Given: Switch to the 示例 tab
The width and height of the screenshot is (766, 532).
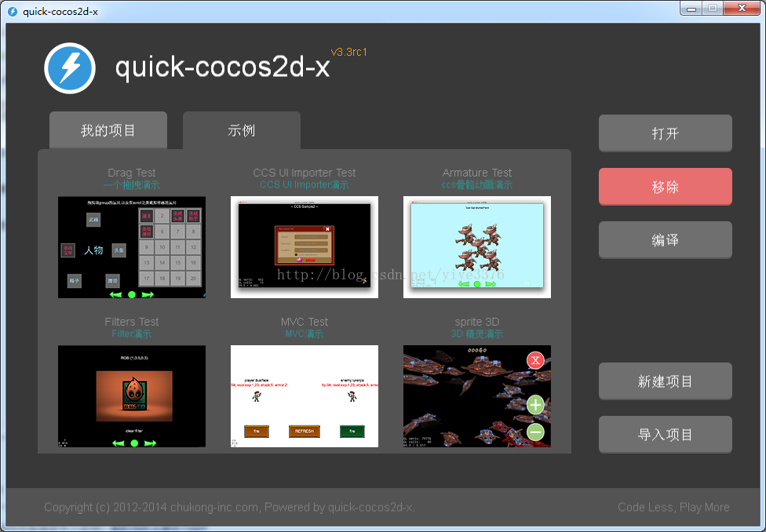Looking at the screenshot, I should coord(241,130).
